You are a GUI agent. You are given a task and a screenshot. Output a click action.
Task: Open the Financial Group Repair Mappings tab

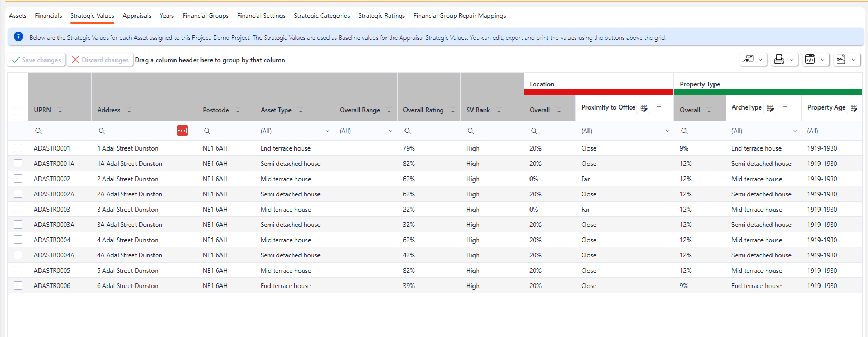coord(459,16)
